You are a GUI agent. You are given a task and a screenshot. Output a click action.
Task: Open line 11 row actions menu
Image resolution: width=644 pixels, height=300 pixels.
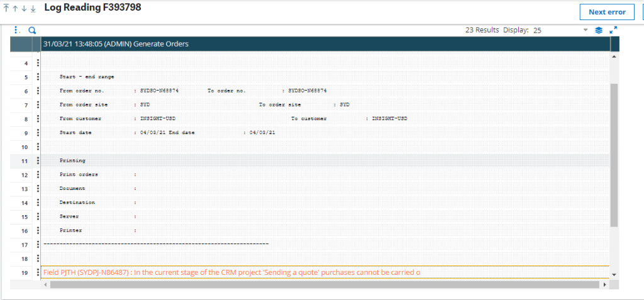pyautogui.click(x=38, y=160)
